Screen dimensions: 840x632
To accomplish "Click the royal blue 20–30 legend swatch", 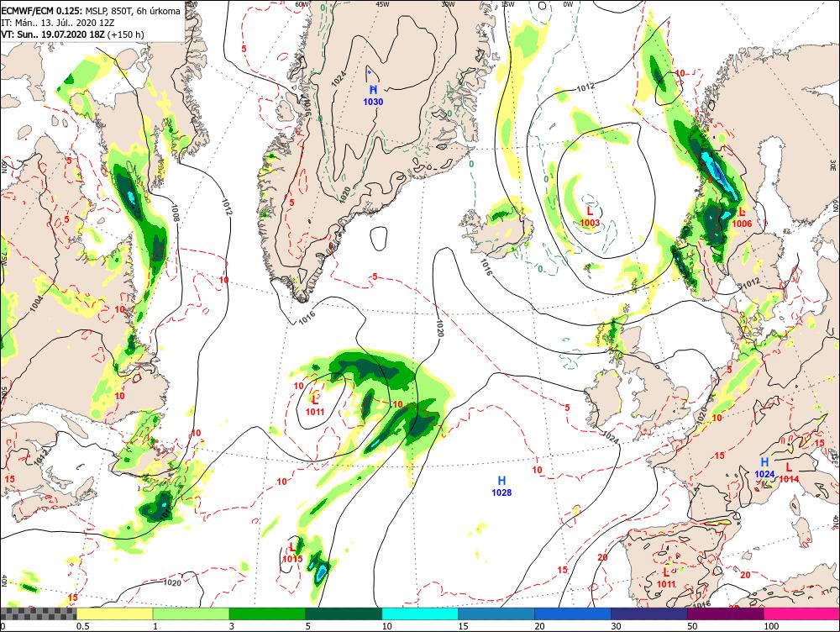I will [x=573, y=614].
